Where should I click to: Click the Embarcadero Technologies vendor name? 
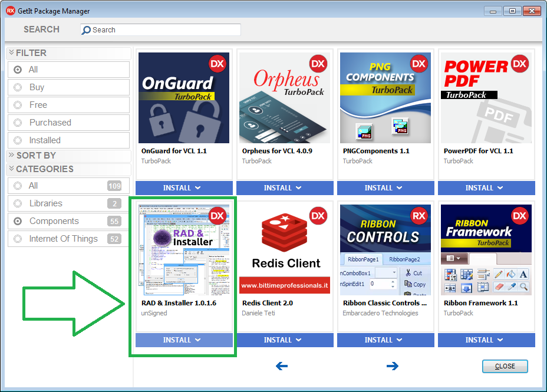coord(380,313)
